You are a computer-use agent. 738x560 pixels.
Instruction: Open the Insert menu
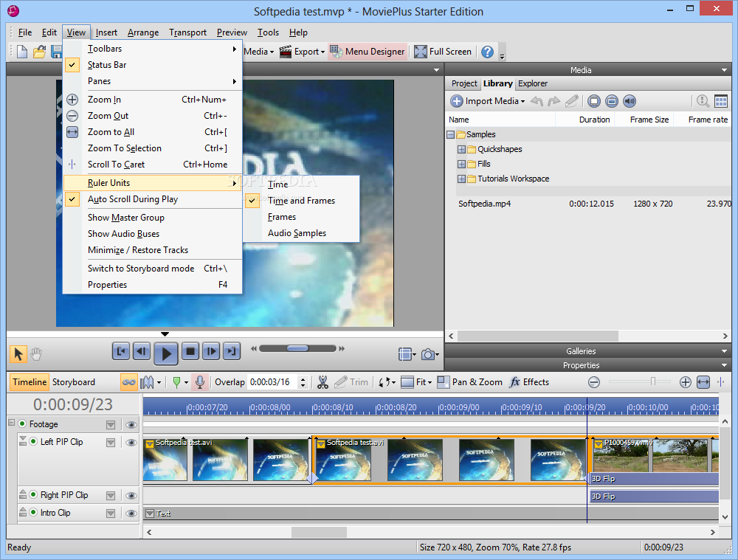click(x=106, y=32)
